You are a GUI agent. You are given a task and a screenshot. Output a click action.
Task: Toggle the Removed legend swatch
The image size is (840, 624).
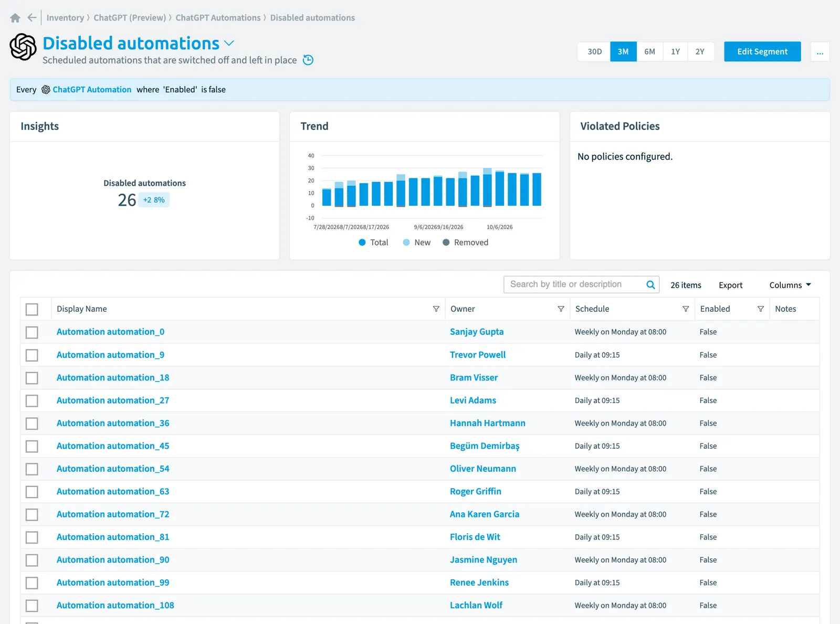point(446,242)
